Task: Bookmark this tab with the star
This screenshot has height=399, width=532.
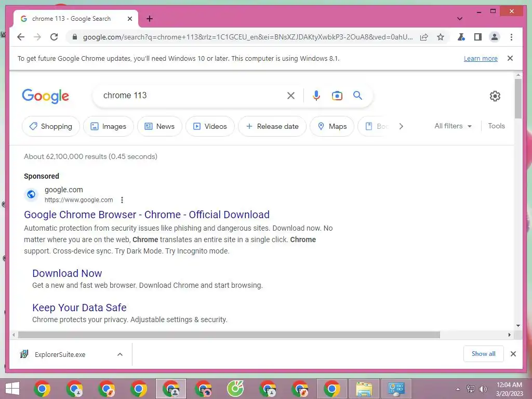Action: point(441,37)
